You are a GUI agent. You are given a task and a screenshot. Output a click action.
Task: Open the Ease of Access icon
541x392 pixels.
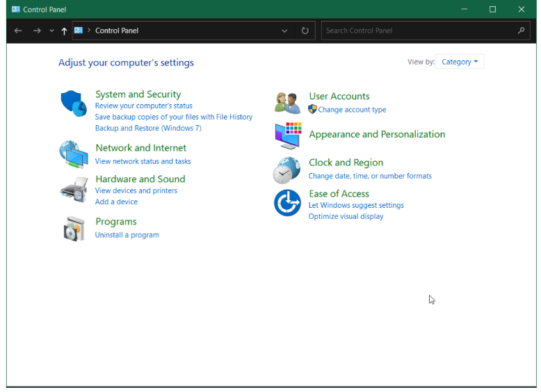287,203
